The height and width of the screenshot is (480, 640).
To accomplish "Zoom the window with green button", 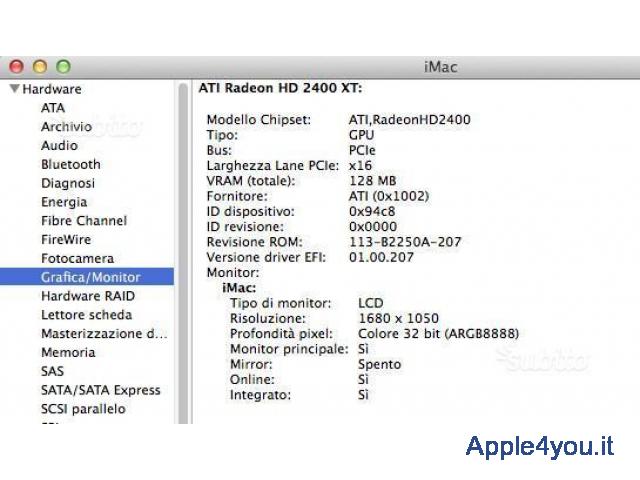I will click(63, 67).
